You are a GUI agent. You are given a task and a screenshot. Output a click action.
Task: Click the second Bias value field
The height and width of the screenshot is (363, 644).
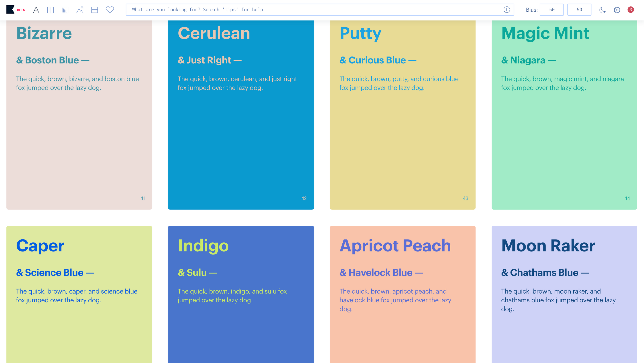[x=579, y=9]
